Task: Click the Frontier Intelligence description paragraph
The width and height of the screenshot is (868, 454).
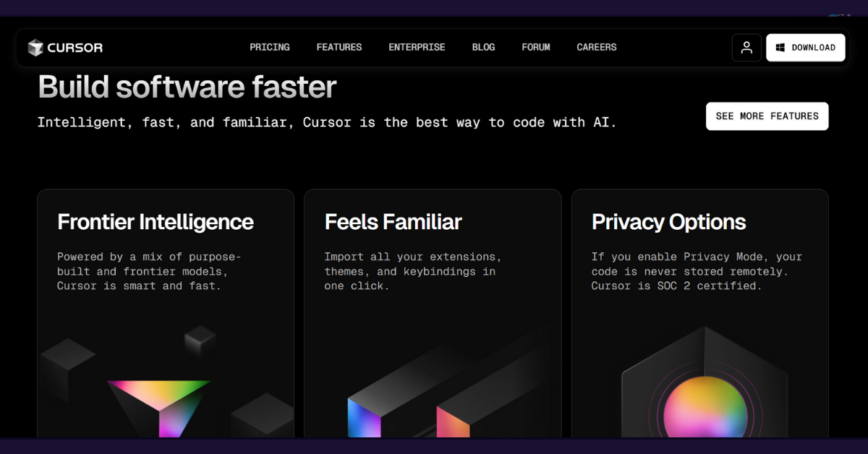Action: coord(150,271)
